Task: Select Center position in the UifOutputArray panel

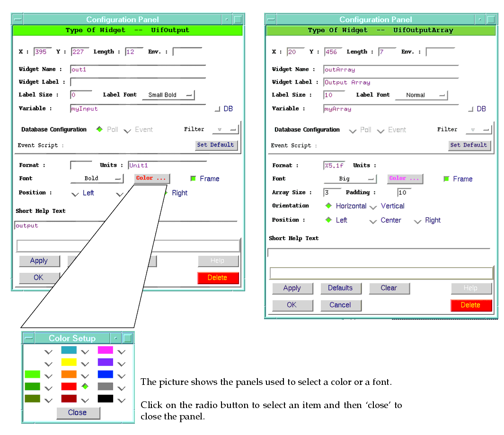Action: click(373, 221)
